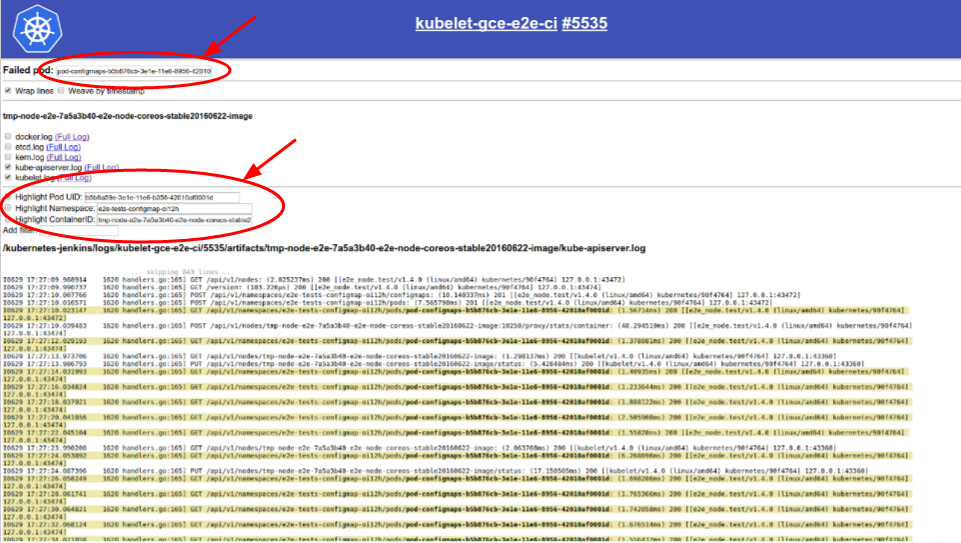Toggle the Wrap lines checkbox
This screenshot has height=543, width=961.
click(x=8, y=91)
